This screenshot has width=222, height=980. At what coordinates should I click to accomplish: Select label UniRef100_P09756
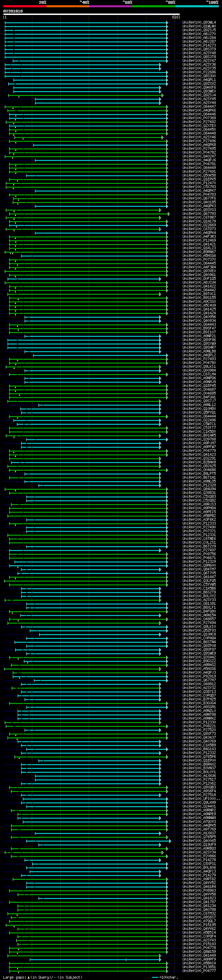199,554
